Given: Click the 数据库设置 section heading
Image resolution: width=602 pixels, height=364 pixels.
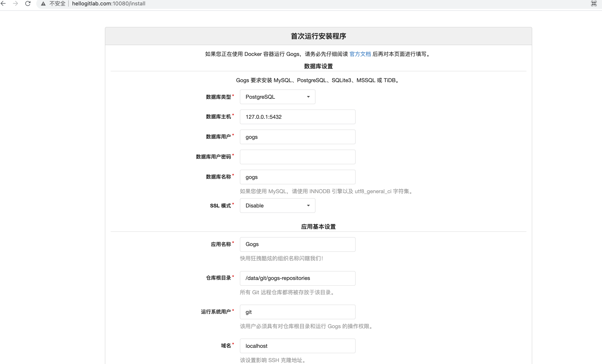Looking at the screenshot, I should click(x=318, y=66).
